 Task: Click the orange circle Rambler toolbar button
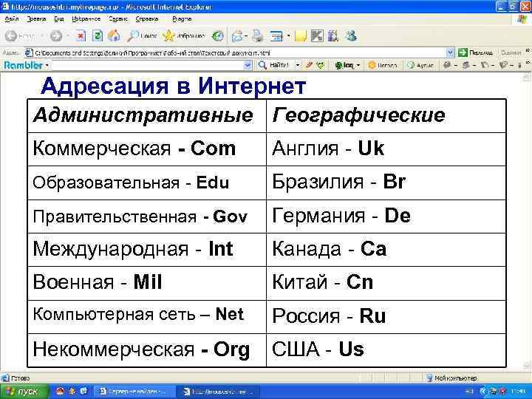(x=382, y=65)
